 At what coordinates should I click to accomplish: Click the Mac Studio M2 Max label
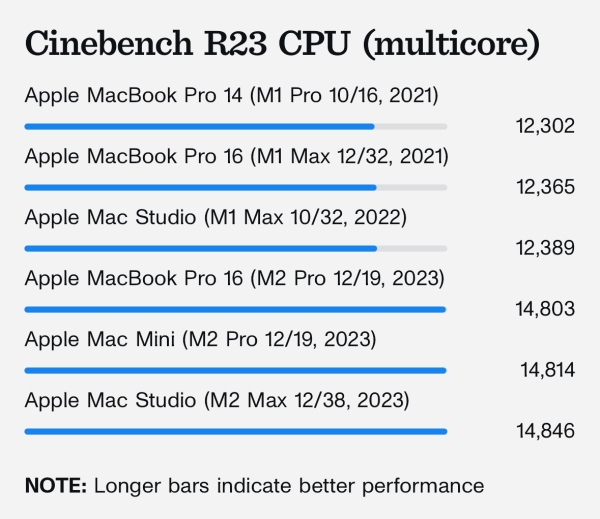217,400
